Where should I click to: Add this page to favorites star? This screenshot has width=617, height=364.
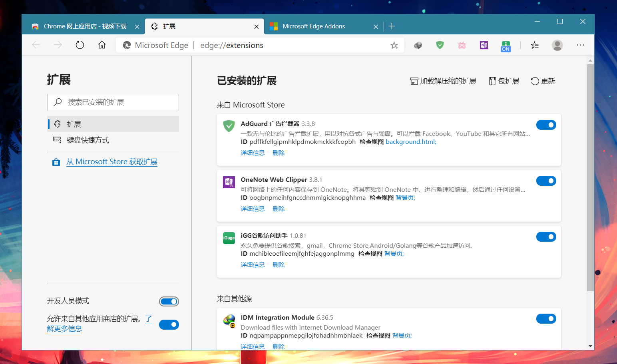(x=394, y=45)
